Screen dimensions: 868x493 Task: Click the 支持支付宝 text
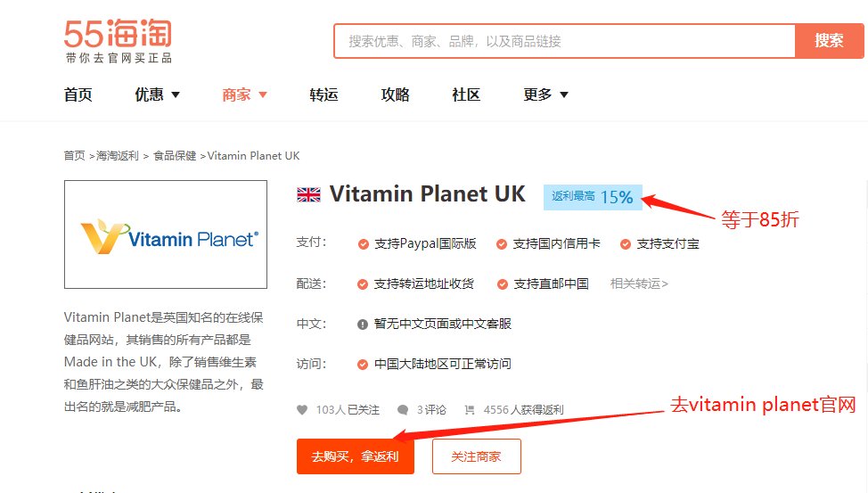[x=667, y=244]
